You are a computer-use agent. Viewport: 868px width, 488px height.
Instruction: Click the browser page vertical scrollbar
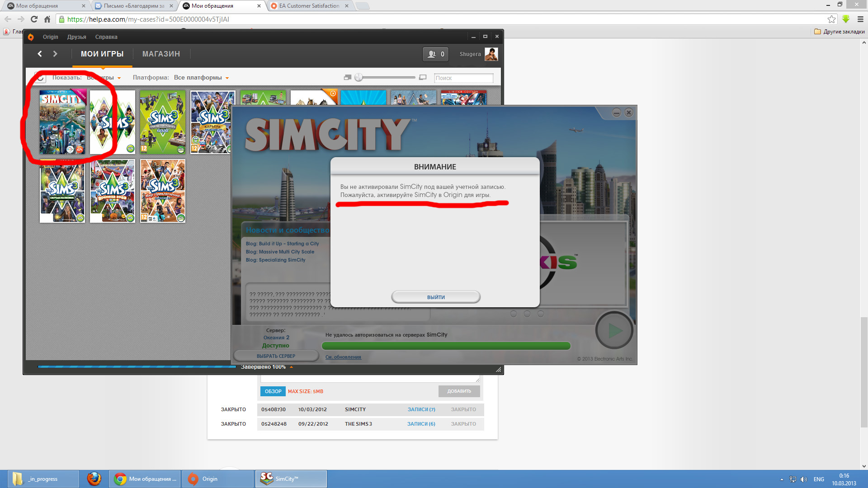864,372
